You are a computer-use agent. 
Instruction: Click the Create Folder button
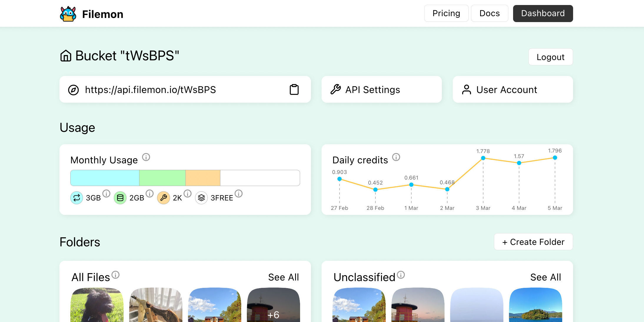[x=533, y=242]
